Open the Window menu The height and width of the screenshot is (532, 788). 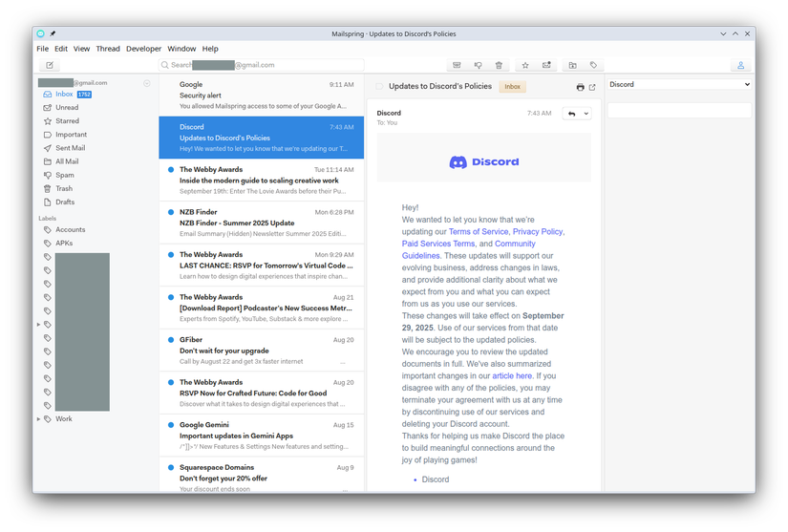[181, 49]
